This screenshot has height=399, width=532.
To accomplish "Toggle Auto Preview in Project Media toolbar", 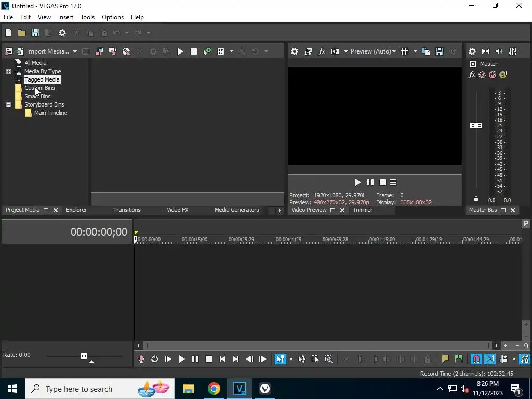I will coord(207,51).
